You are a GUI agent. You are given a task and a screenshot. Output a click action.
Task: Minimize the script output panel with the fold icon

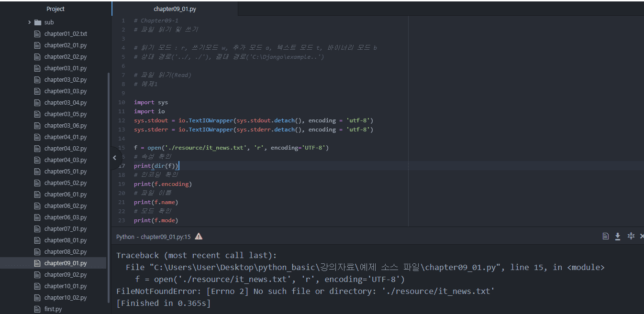[631, 236]
